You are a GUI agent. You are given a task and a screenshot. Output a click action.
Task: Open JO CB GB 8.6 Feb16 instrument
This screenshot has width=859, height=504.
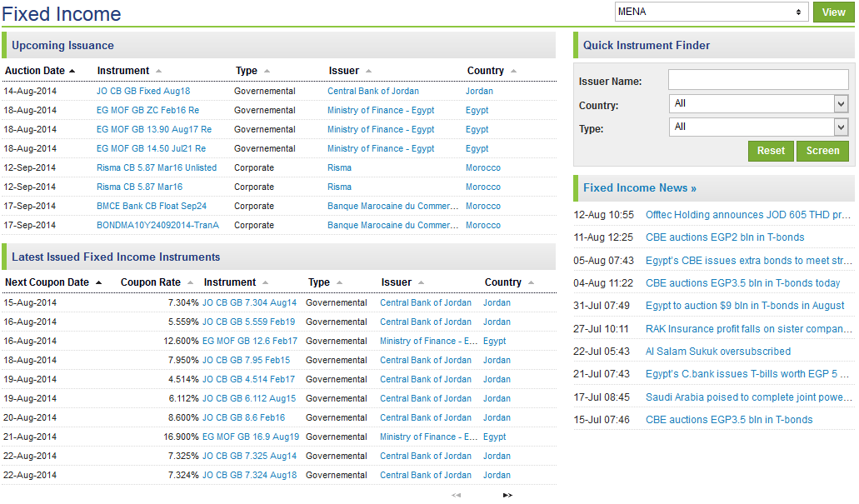[x=244, y=417]
